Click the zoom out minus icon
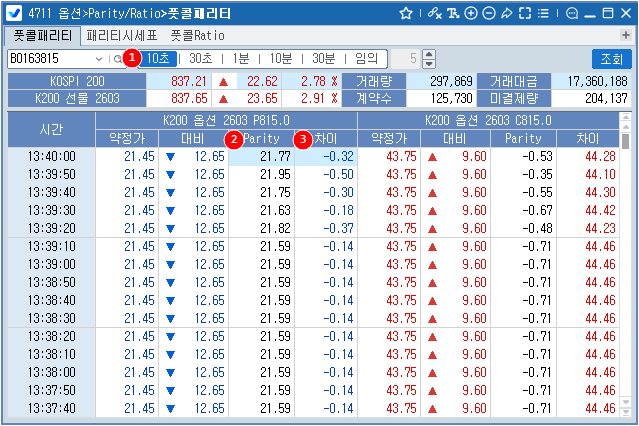The image size is (639, 426). [x=488, y=13]
